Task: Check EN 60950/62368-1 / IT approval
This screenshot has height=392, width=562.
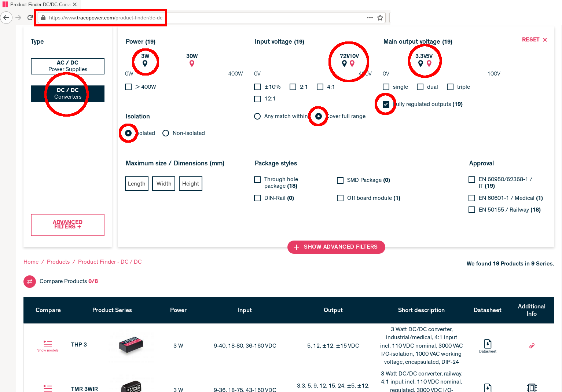Action: click(472, 180)
